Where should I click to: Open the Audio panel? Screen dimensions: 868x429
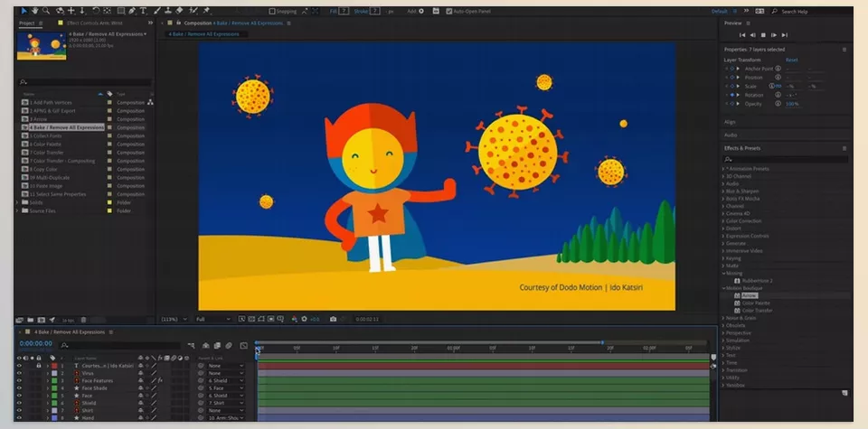(x=731, y=135)
